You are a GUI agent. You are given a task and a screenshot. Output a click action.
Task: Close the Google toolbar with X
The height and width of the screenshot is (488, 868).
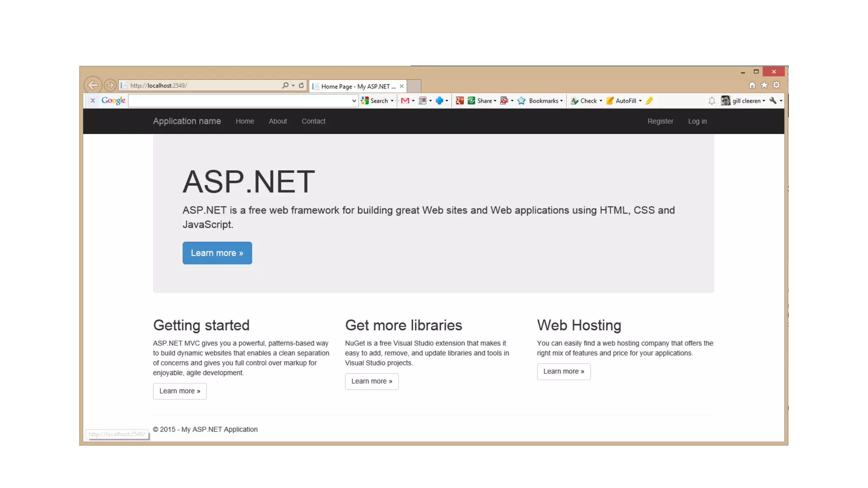pyautogui.click(x=92, y=101)
